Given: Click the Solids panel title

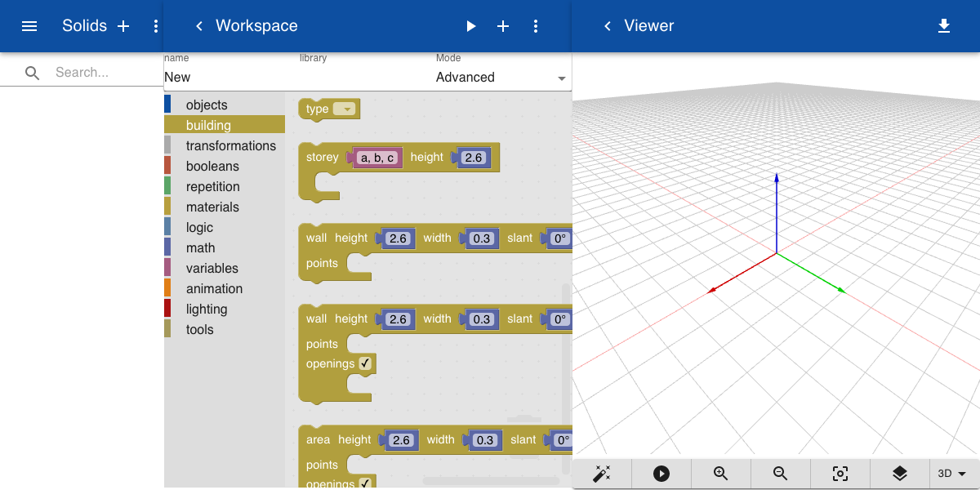Looking at the screenshot, I should pos(84,26).
